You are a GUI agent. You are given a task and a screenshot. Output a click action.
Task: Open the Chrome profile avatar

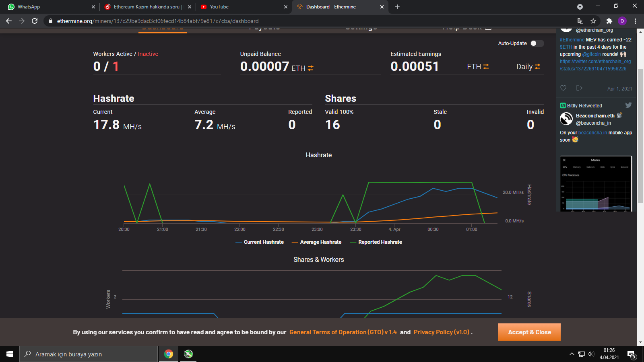click(622, 21)
